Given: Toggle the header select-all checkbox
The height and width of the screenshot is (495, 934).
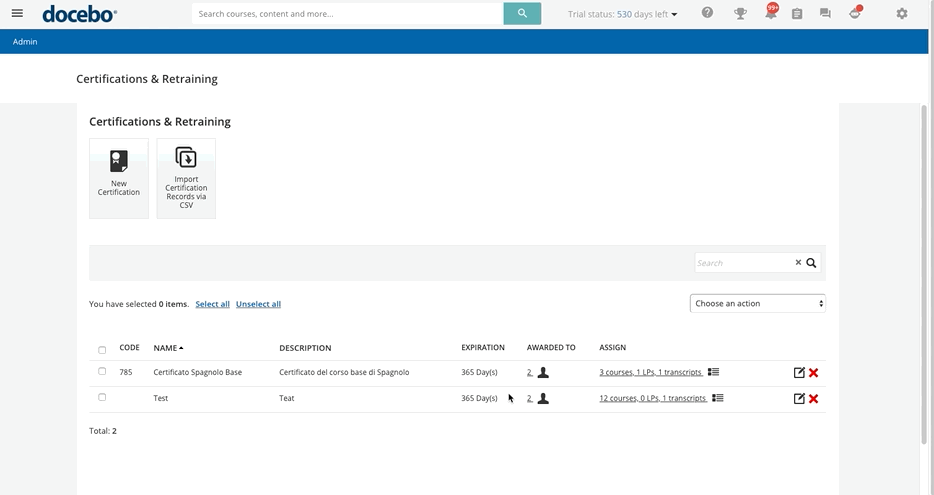Looking at the screenshot, I should click(102, 350).
